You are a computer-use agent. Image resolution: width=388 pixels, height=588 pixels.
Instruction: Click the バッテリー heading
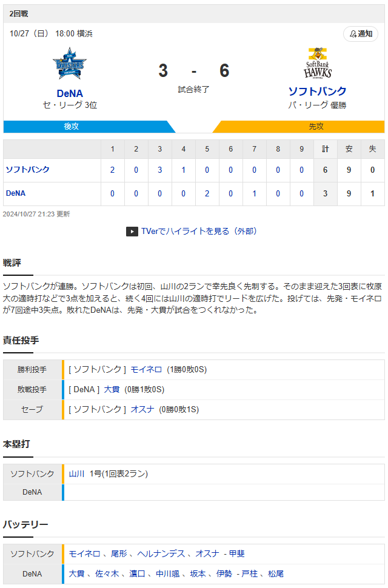click(25, 524)
